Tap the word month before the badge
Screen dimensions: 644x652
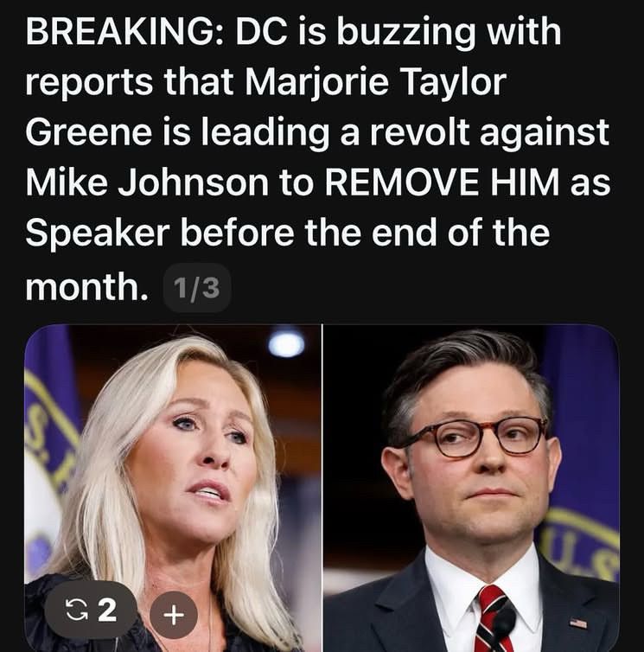[86, 286]
